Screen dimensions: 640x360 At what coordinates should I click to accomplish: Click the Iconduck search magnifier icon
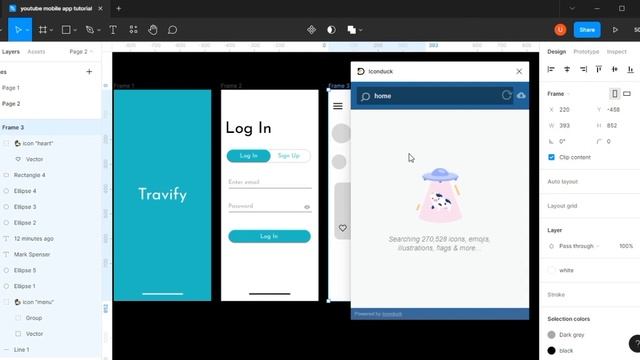pos(365,96)
